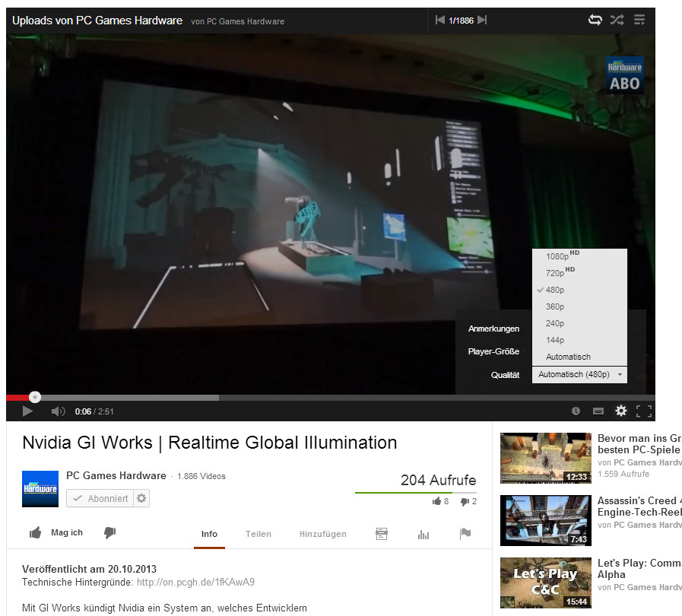Viewport: 682px width, 616px height.
Task: Select Automatisch quality option
Action: pos(580,357)
